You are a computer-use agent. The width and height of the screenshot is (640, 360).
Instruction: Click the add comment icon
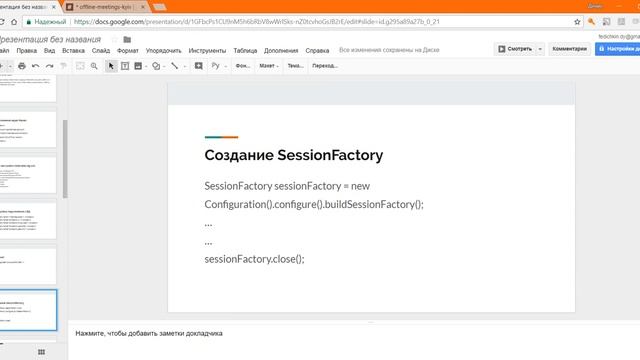[x=198, y=66]
